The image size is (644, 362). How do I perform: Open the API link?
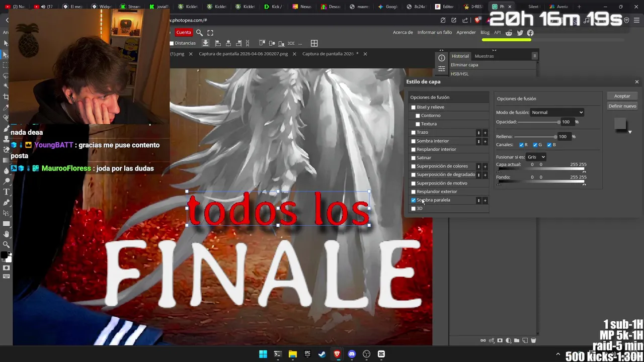pos(497,33)
